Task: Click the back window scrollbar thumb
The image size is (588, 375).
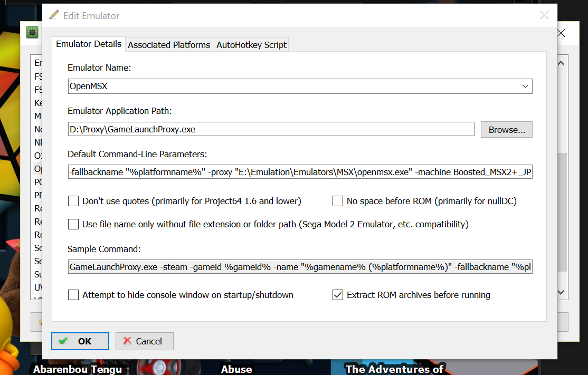Action: [x=562, y=211]
